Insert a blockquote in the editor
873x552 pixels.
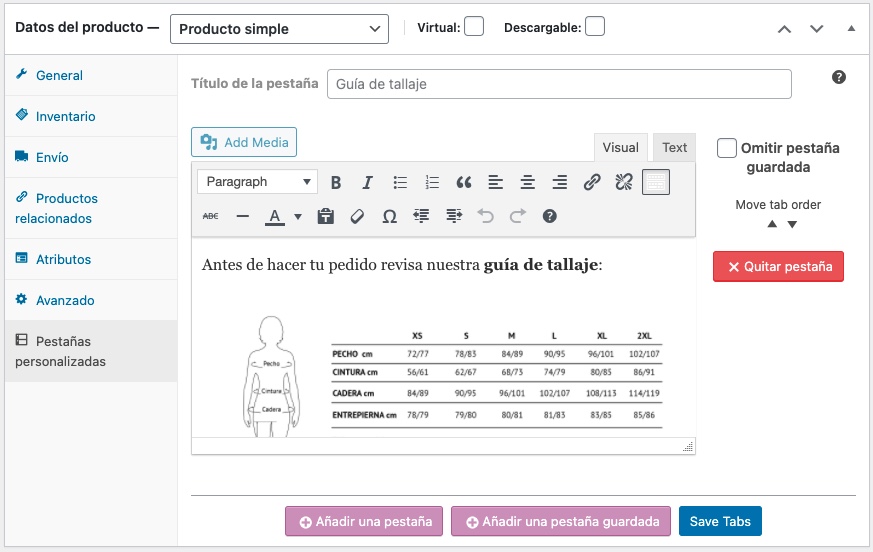click(463, 182)
